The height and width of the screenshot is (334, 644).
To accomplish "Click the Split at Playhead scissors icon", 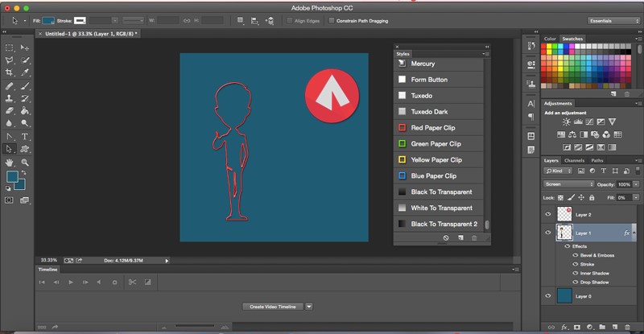I will tap(132, 282).
